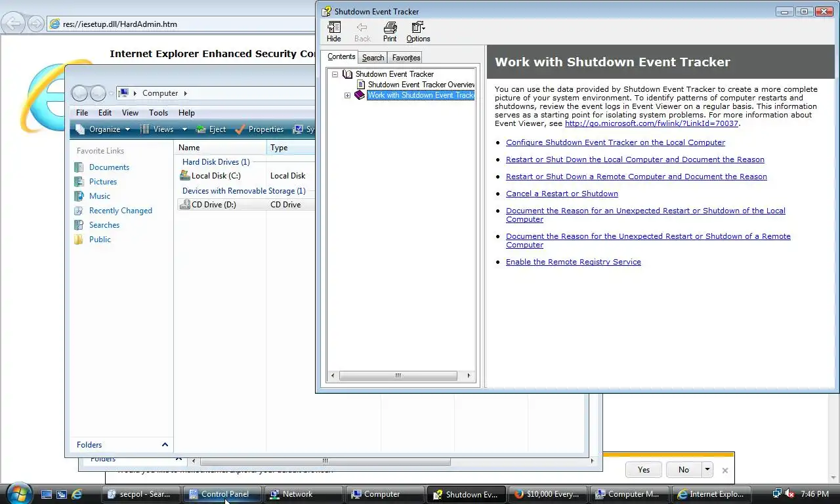The image size is (840, 504).
Task: Sort by Name column header
Action: click(x=220, y=148)
